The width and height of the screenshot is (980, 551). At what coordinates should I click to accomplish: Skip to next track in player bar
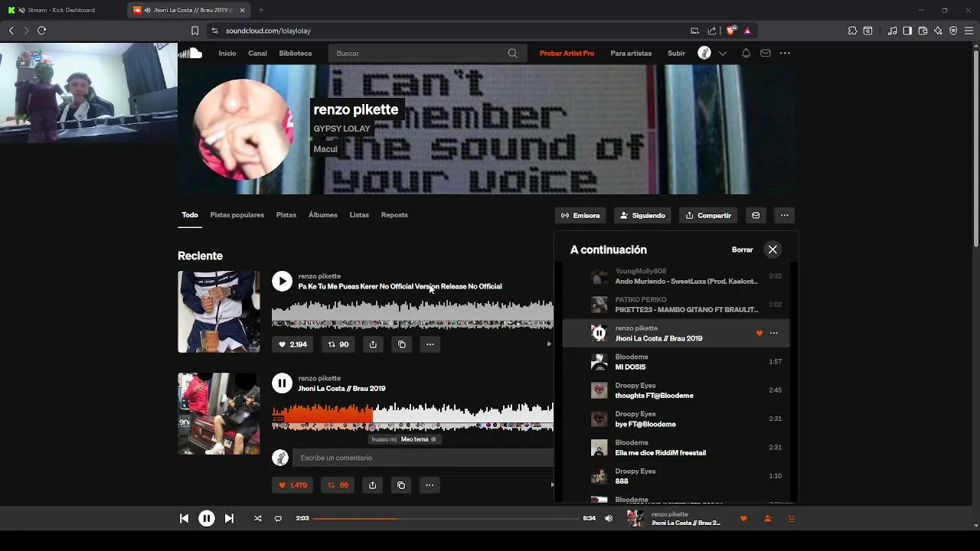pos(229,518)
